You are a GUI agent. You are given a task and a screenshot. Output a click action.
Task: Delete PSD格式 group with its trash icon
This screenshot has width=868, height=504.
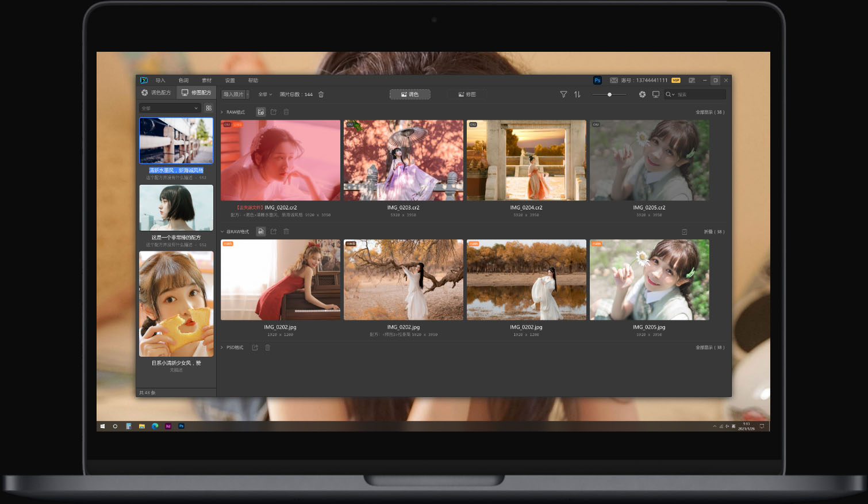pyautogui.click(x=267, y=348)
